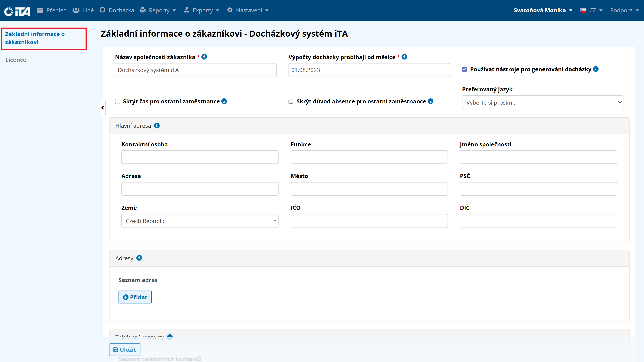
Task: Click the IČO input field
Action: tap(369, 221)
